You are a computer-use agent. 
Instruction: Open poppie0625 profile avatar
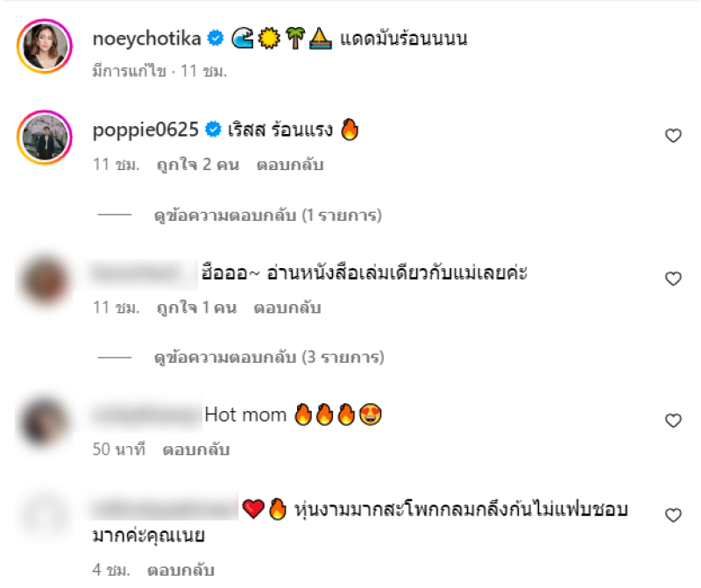45,138
